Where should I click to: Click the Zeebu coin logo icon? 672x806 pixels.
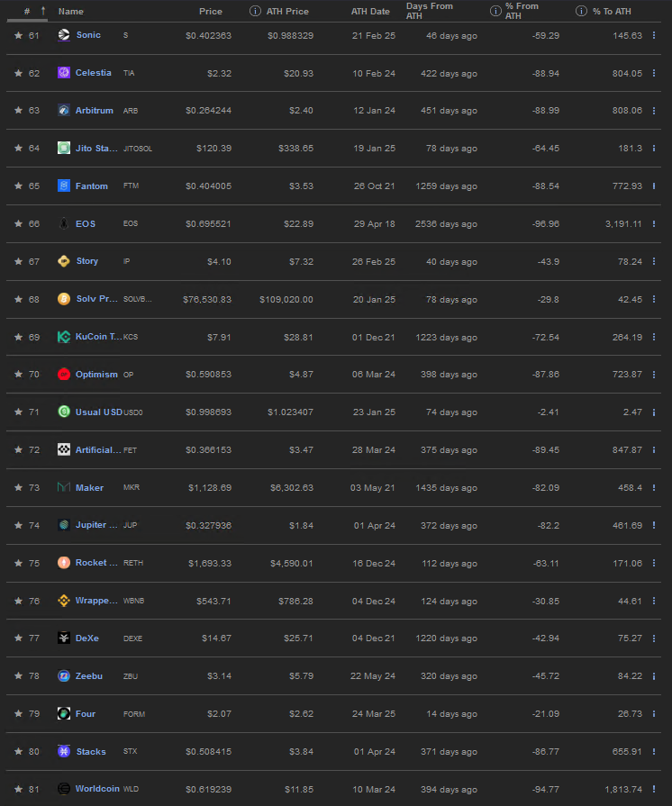(x=64, y=676)
